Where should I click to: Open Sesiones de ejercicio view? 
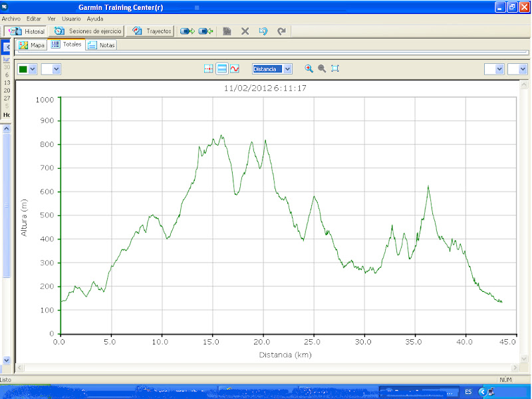(x=86, y=31)
